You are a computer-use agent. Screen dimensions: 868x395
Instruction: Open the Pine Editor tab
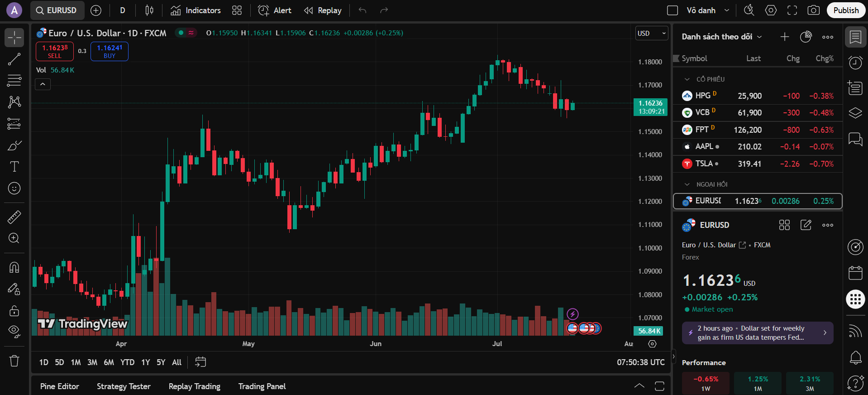(x=60, y=386)
